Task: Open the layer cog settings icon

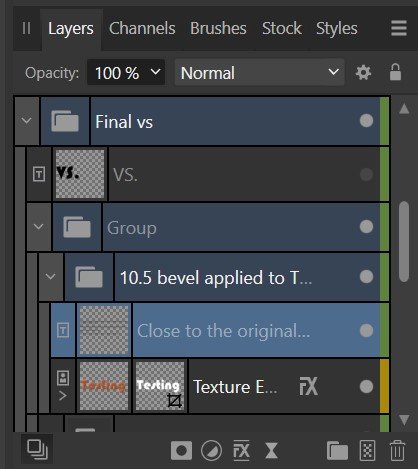Action: coord(363,72)
